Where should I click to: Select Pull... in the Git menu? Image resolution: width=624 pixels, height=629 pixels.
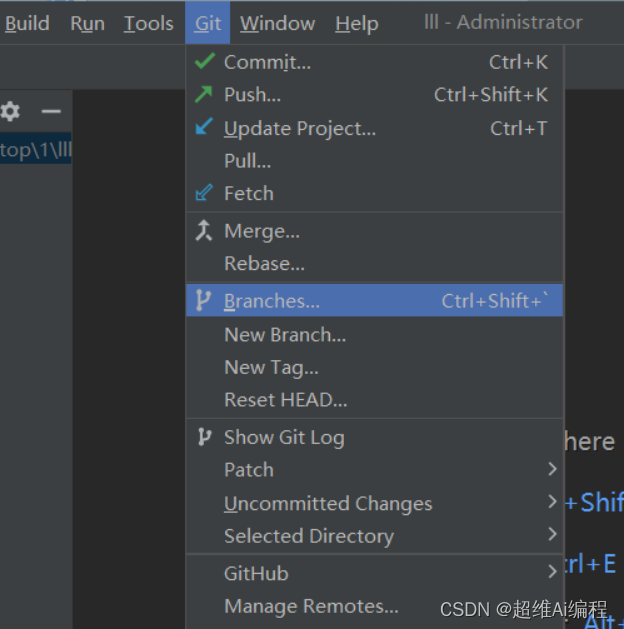click(375, 161)
